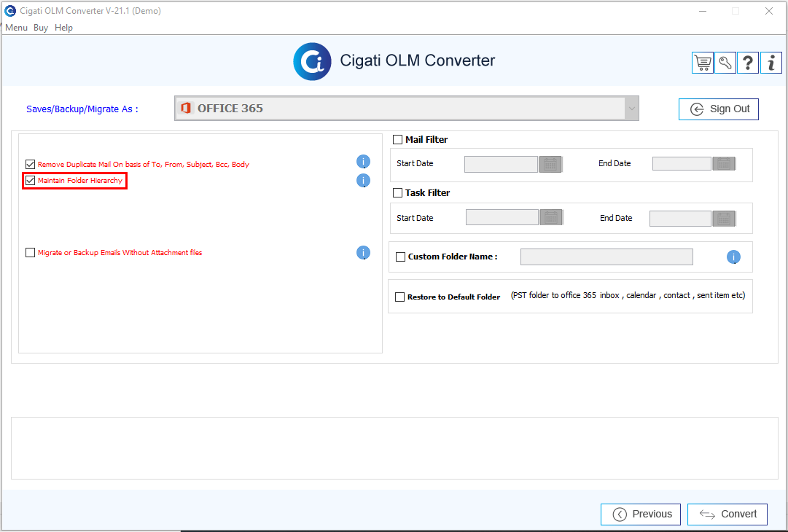Click the Cigati logo in header

(312, 61)
